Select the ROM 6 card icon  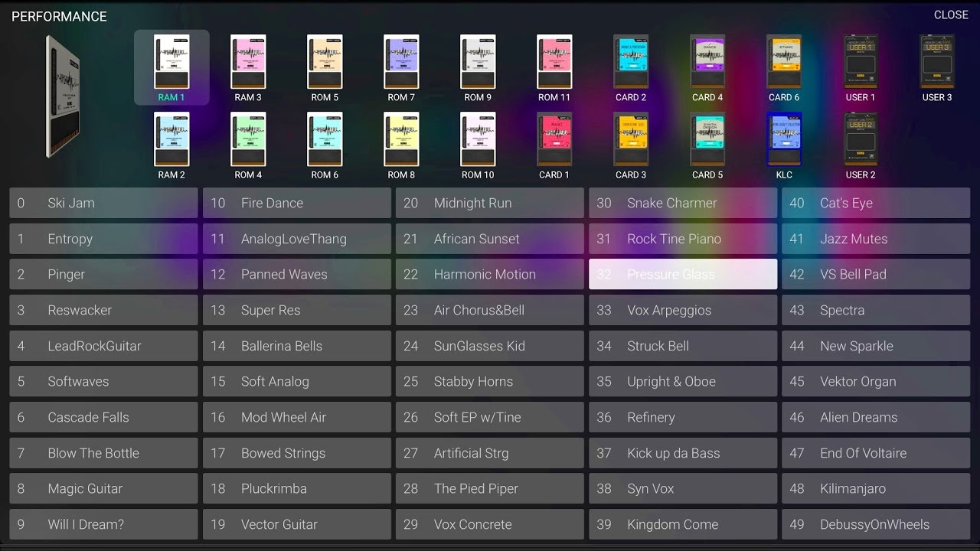pos(325,139)
